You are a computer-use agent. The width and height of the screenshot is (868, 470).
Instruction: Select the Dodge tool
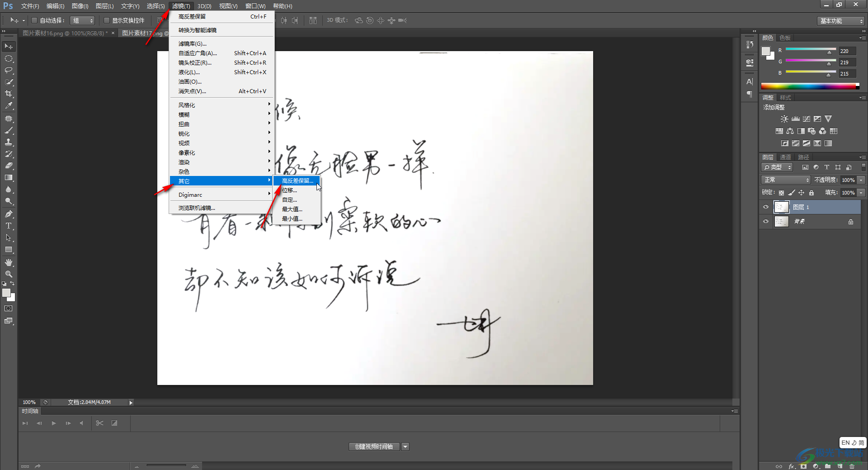coord(9,201)
